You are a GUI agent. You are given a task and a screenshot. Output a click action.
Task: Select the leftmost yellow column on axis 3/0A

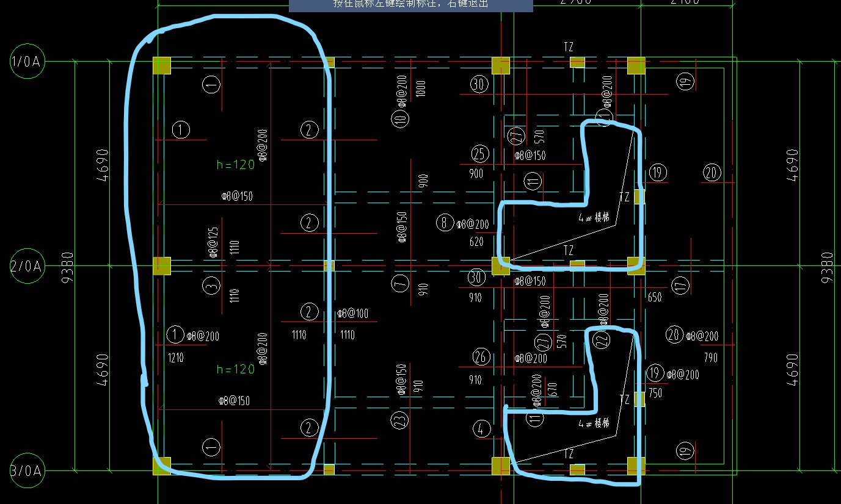pyautogui.click(x=162, y=466)
